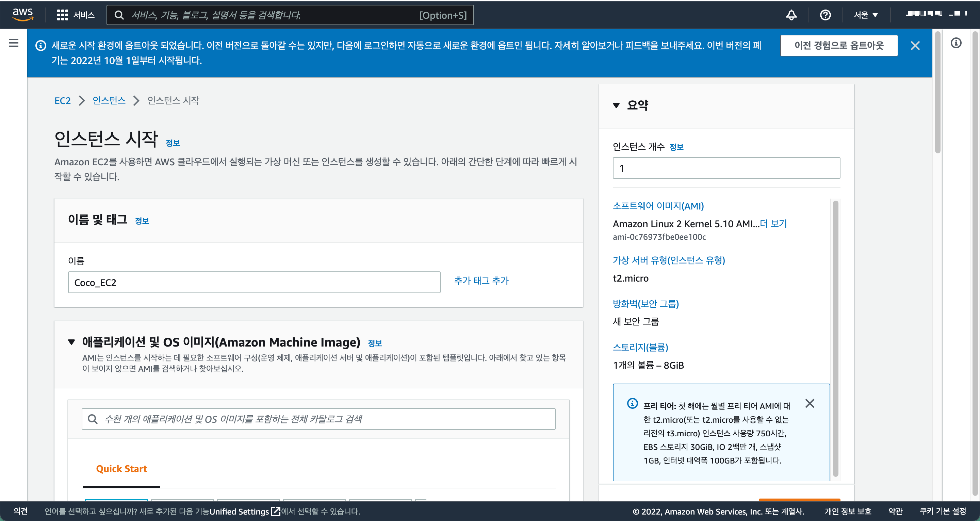Click the AWS logo home icon

[23, 14]
